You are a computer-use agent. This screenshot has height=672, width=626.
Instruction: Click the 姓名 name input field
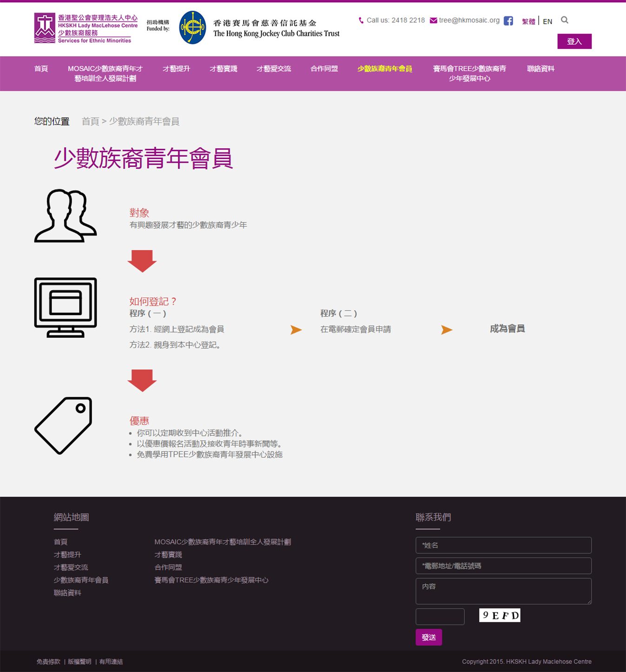[503, 545]
